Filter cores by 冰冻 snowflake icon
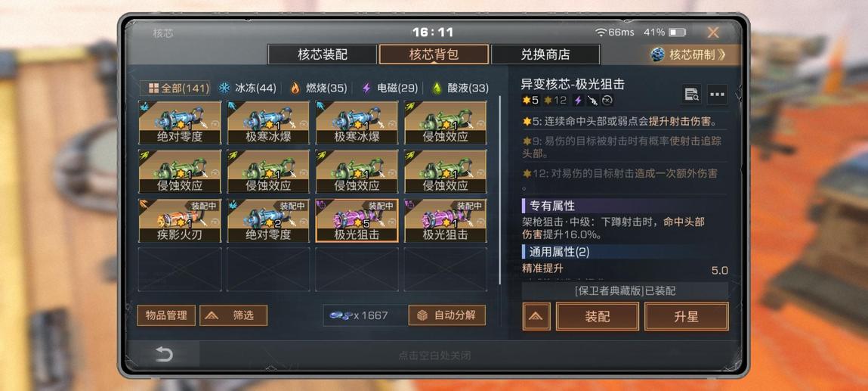 pyautogui.click(x=225, y=88)
